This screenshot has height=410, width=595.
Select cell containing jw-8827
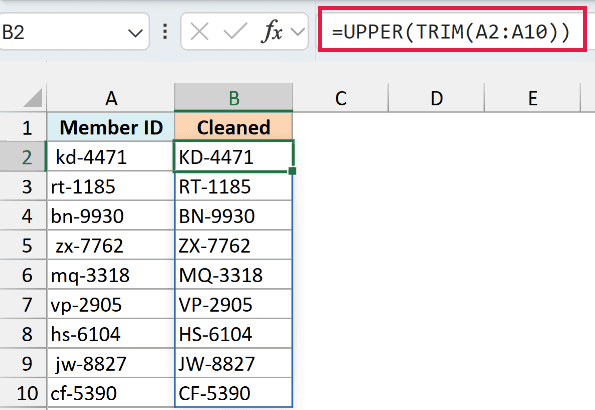[x=111, y=364]
